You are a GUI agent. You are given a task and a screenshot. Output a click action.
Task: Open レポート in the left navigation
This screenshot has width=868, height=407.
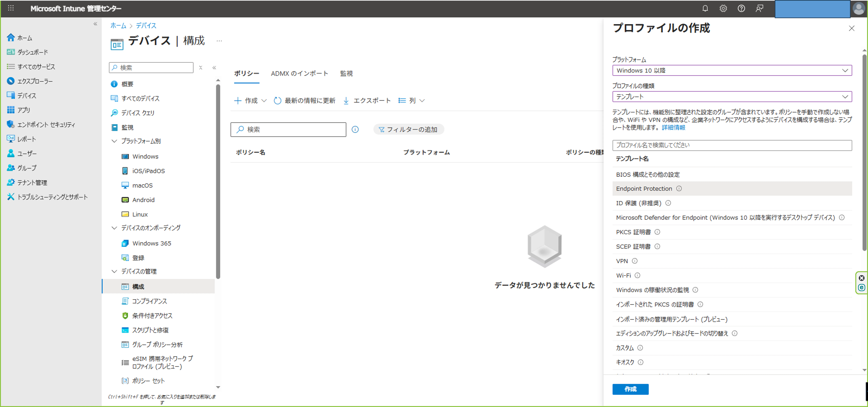[21, 139]
